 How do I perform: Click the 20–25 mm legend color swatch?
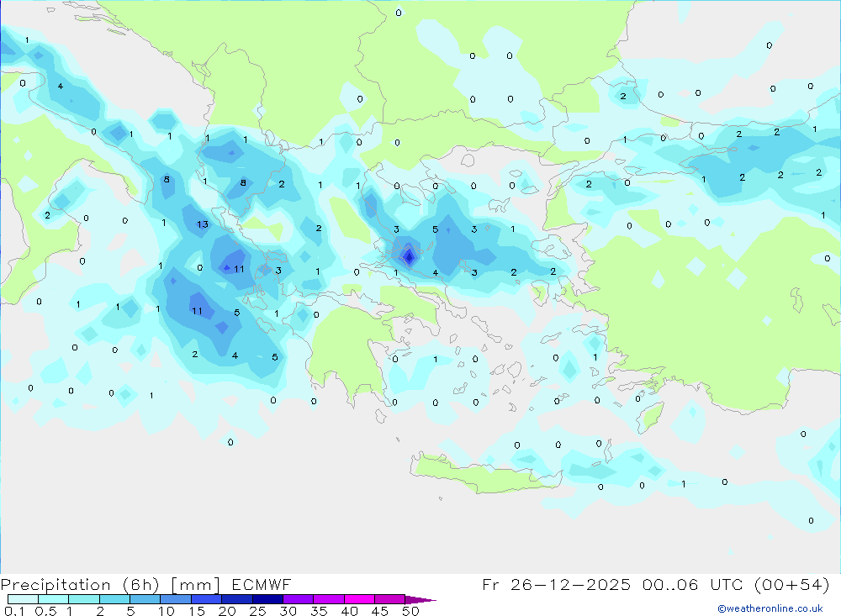(236, 599)
